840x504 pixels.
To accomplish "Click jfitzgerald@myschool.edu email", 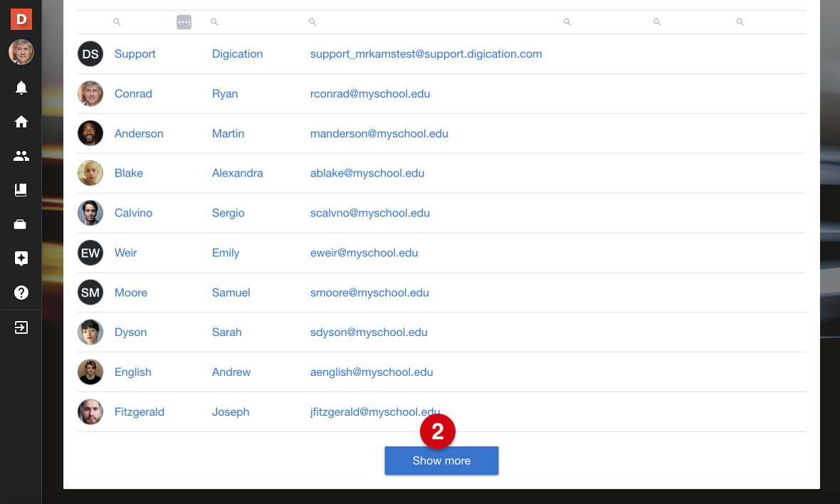I will click(375, 412).
